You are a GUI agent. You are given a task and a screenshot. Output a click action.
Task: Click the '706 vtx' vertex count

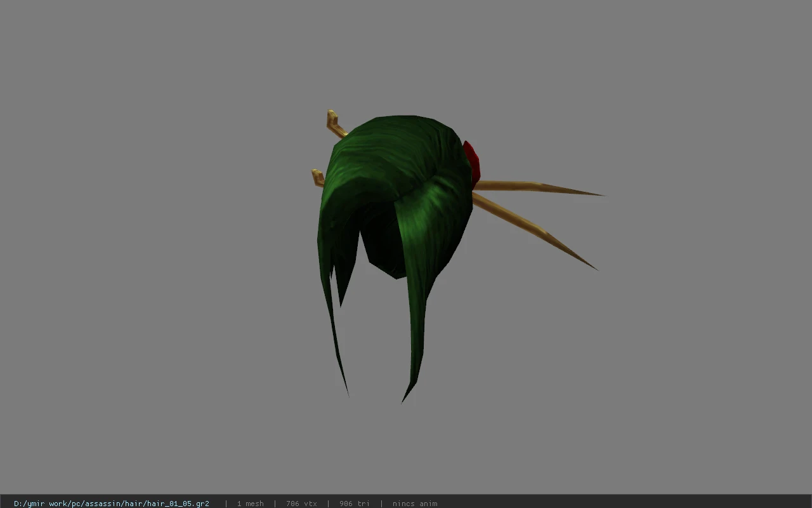point(301,504)
